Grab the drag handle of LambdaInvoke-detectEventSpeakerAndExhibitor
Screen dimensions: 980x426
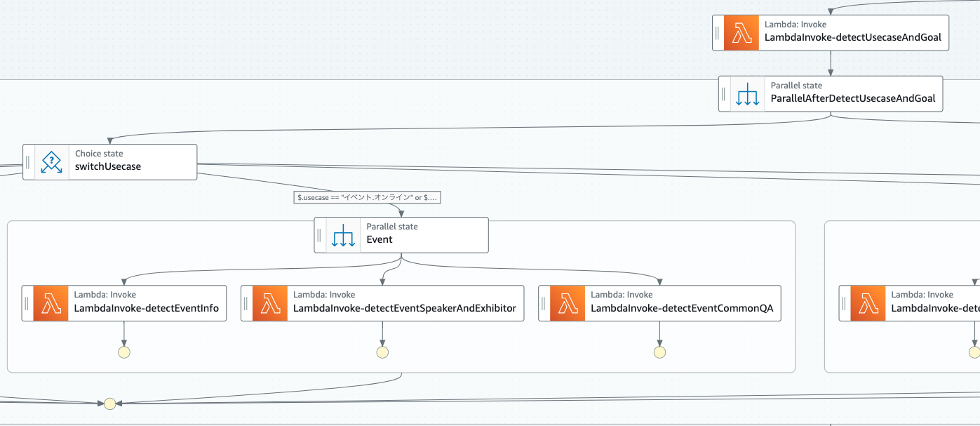coord(246,303)
